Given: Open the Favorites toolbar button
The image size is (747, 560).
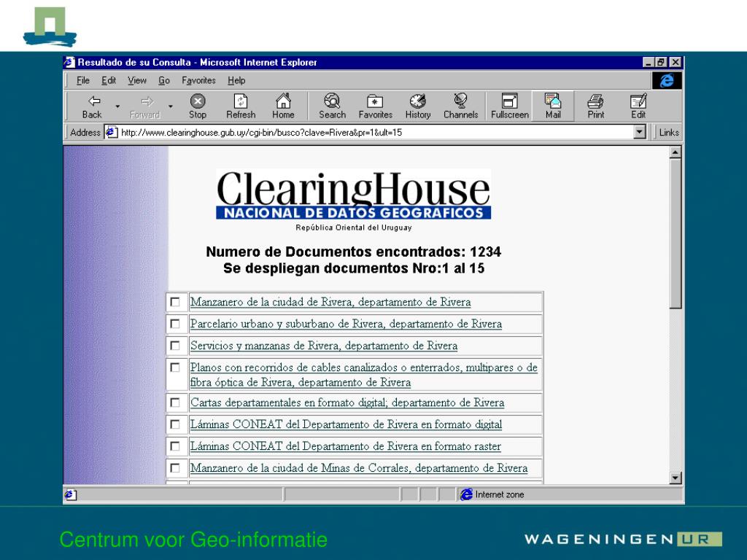Looking at the screenshot, I should pos(376,106).
